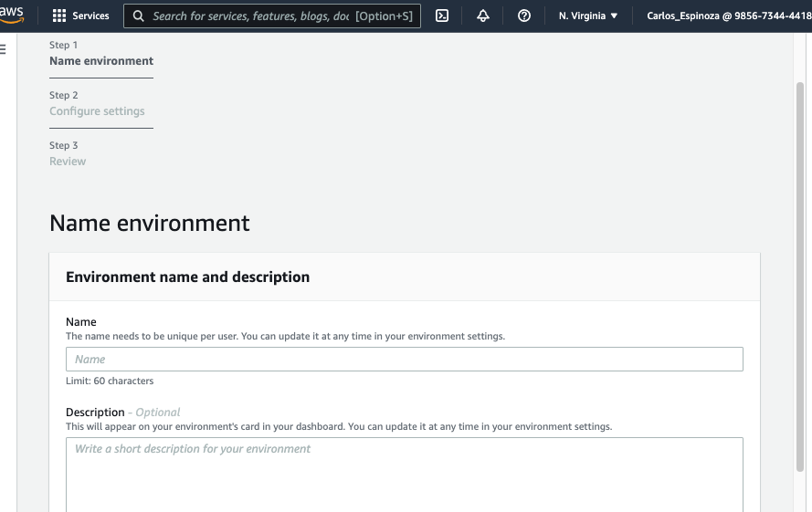
Task: Click the Environment name and description header
Action: 187,277
